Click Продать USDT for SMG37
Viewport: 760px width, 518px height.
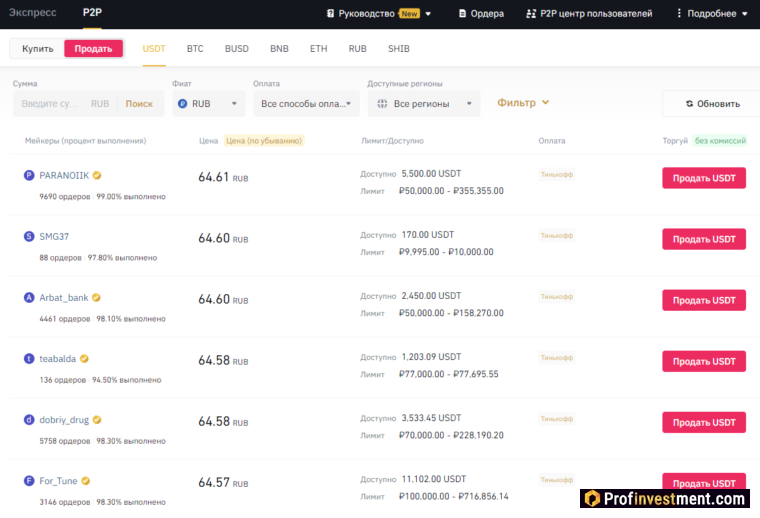coord(704,239)
